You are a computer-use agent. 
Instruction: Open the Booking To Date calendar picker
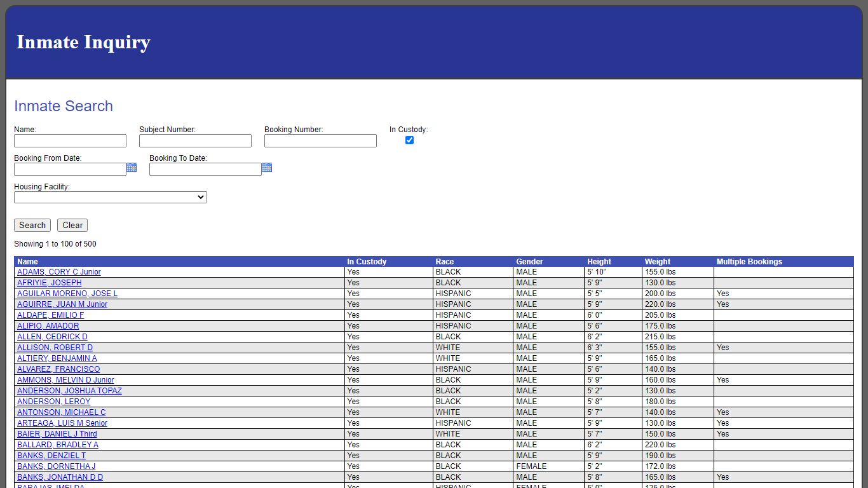[267, 168]
